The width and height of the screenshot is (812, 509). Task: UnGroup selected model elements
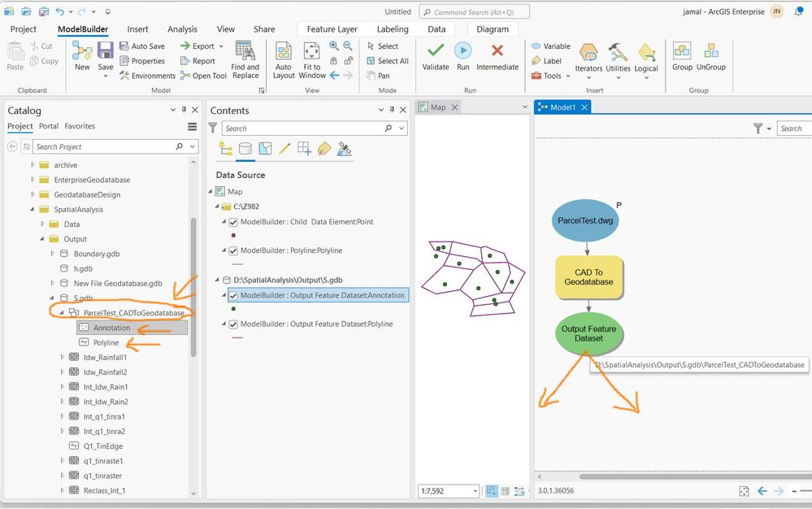pyautogui.click(x=711, y=56)
